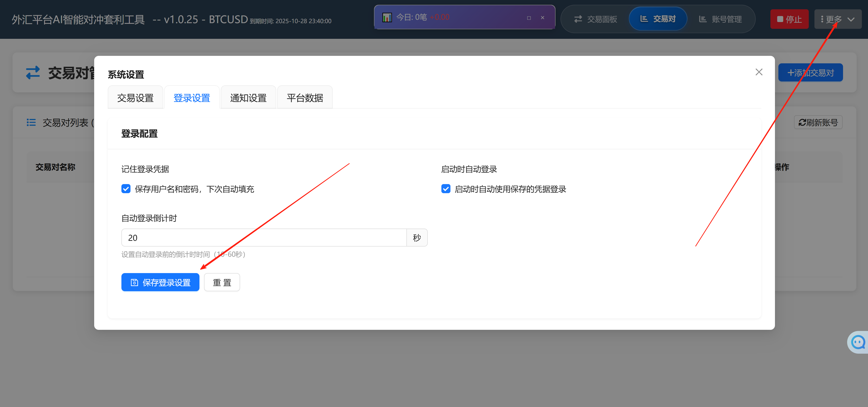Select the 平台数据 tab
The image size is (868, 407).
(305, 98)
